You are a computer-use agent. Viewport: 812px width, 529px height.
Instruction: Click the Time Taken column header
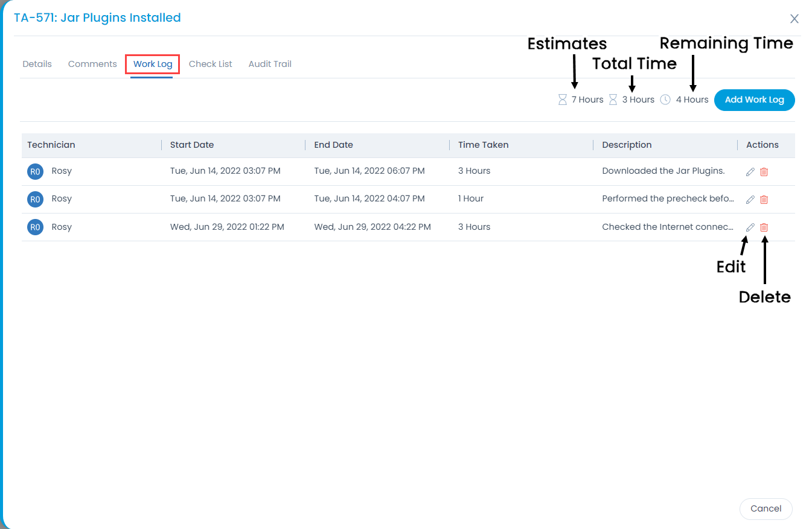coord(483,145)
